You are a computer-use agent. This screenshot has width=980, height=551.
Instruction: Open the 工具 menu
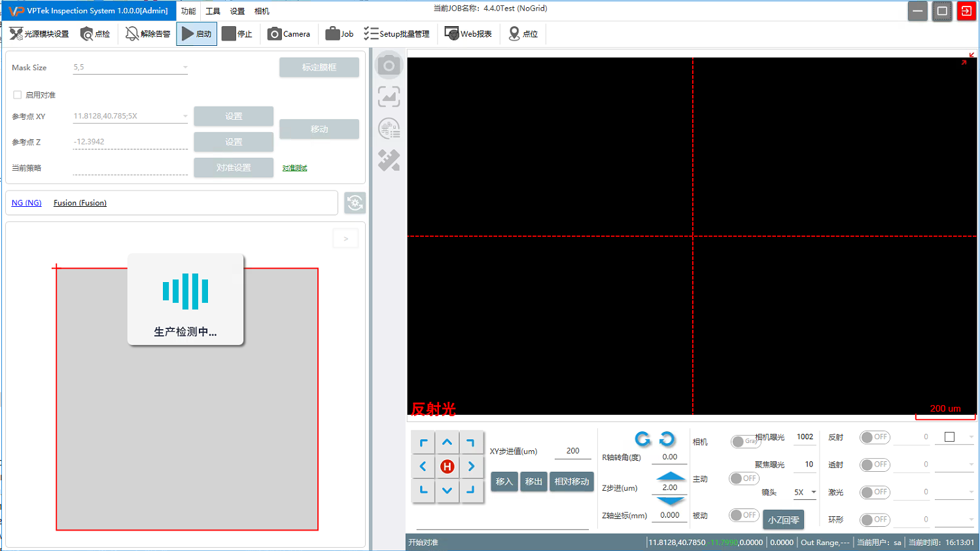[x=213, y=11]
